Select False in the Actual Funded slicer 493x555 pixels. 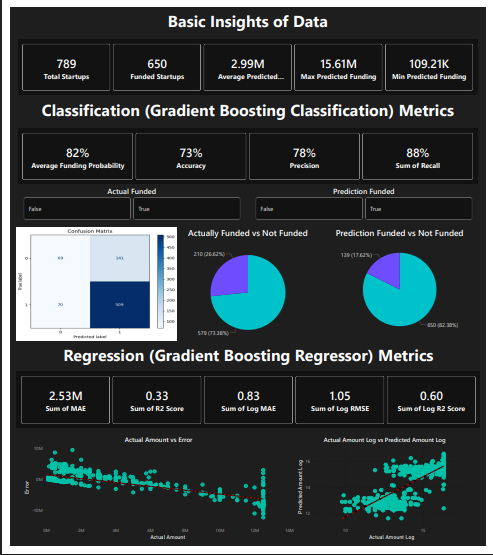(77, 209)
